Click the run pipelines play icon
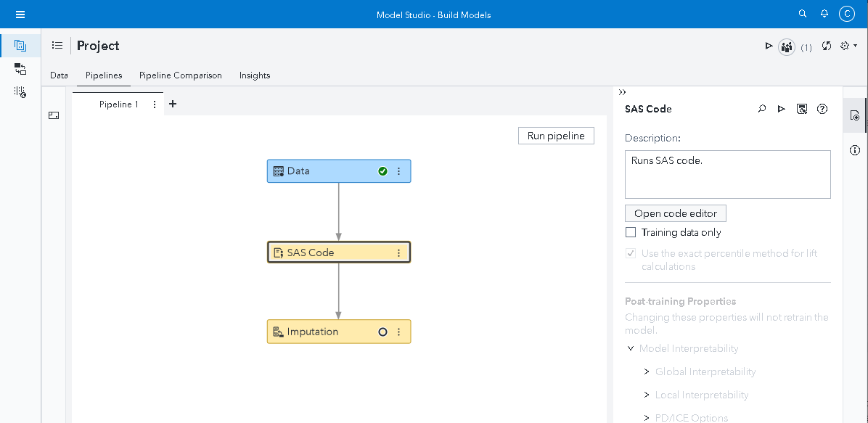Image resolution: width=868 pixels, height=423 pixels. 769,46
